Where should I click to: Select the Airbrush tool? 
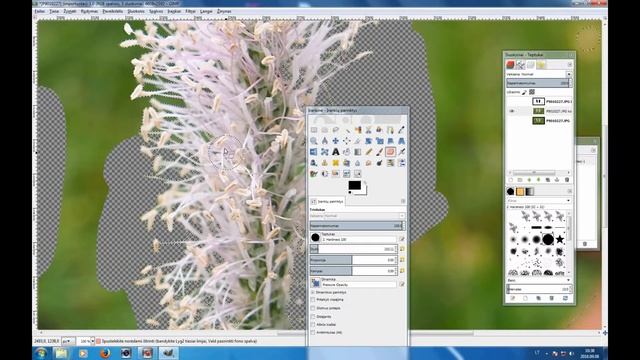point(402,152)
